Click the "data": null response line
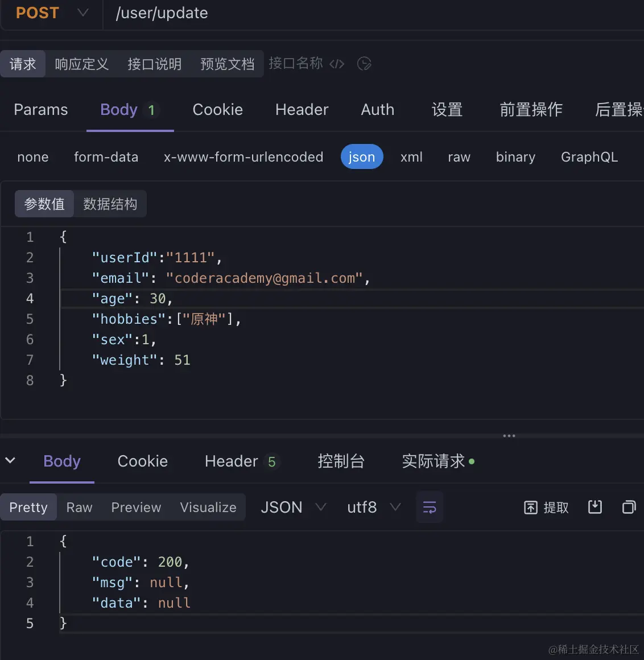The image size is (644, 660). pos(141,603)
